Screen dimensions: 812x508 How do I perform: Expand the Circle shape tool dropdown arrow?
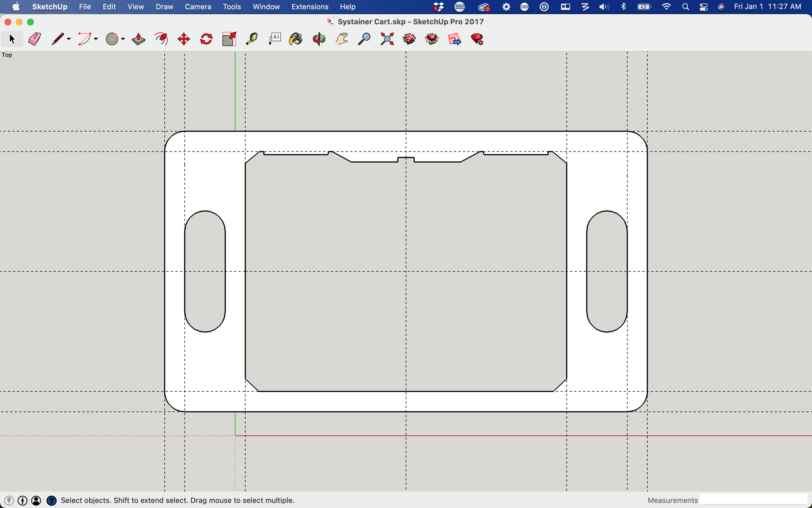pos(123,39)
